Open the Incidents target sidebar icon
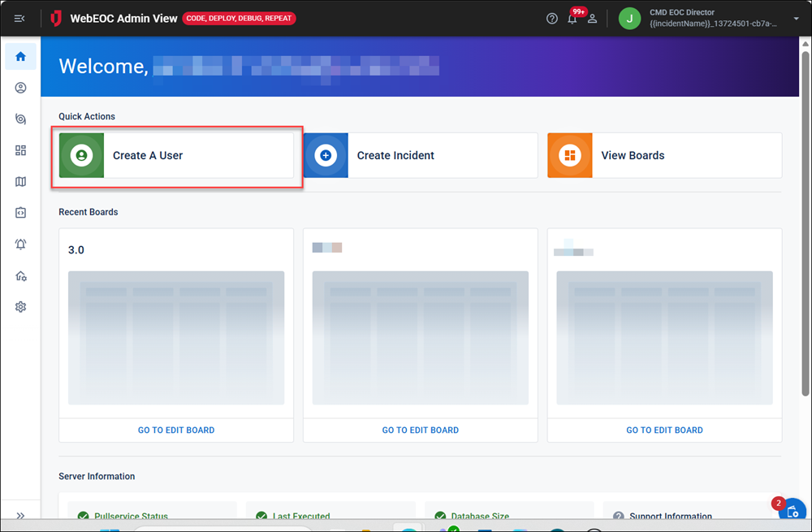The image size is (812, 532). (21, 119)
